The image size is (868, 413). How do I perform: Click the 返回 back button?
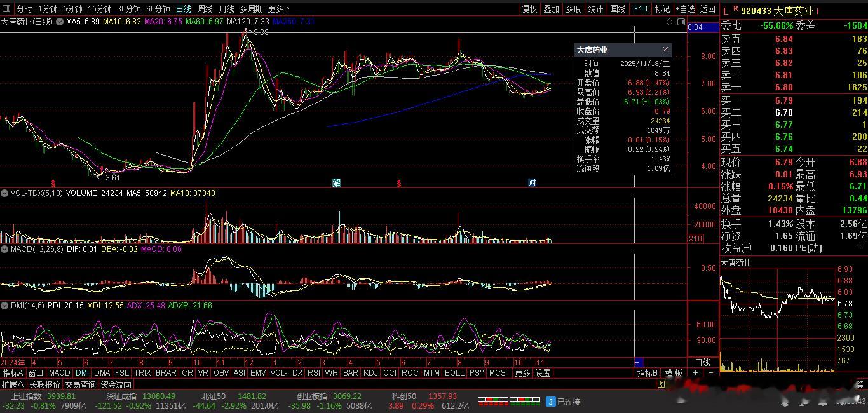coord(707,9)
